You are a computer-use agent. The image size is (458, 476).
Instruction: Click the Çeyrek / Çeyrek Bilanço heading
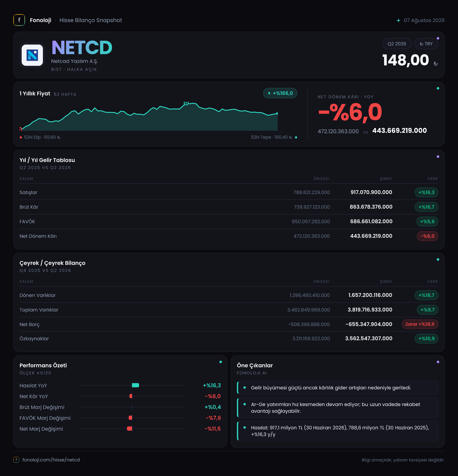[x=52, y=263]
